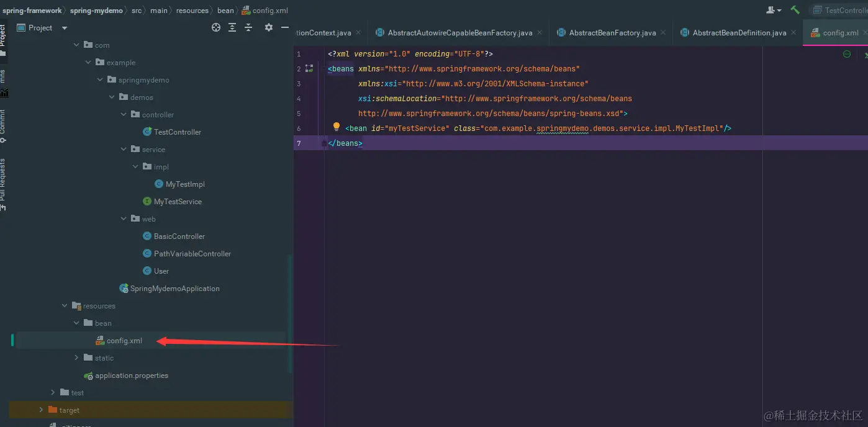Close the AbstractBeanFactory.java tab
Image resolution: width=868 pixels, height=427 pixels.
click(x=663, y=33)
